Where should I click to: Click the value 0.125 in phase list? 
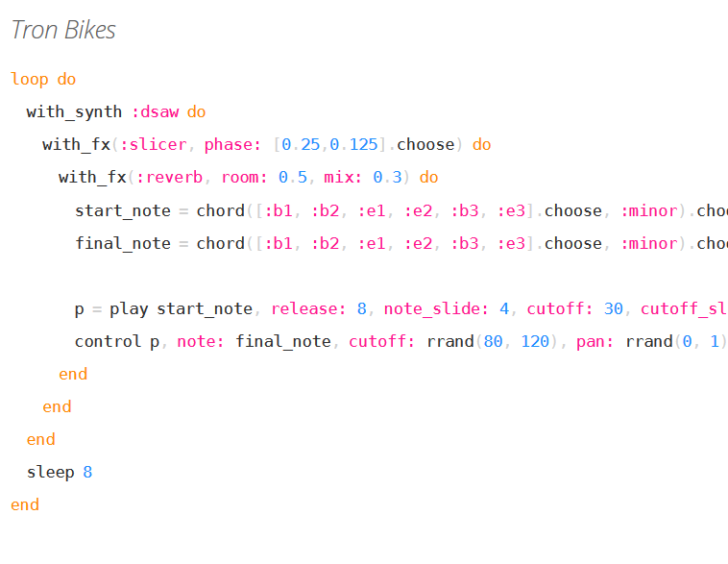pos(353,144)
